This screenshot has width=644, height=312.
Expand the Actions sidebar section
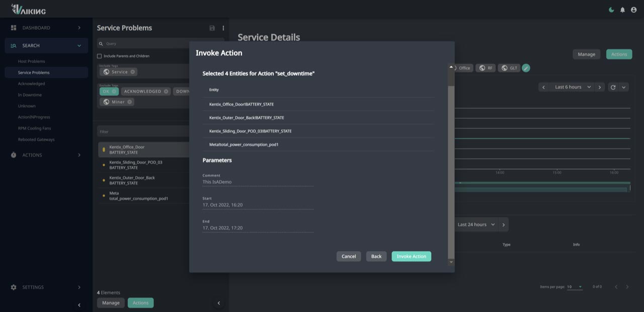(x=79, y=155)
